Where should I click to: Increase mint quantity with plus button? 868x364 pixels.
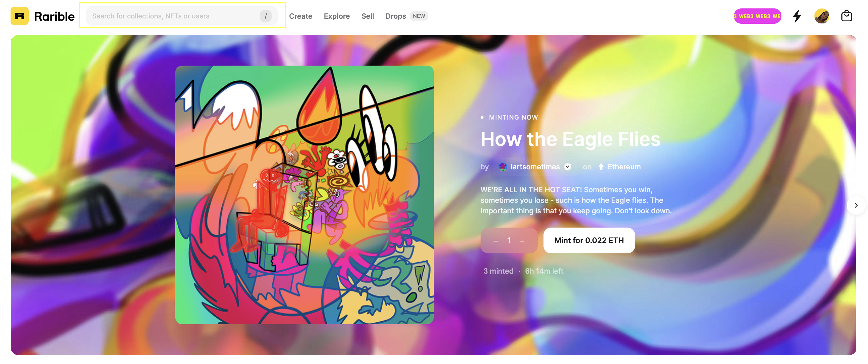point(522,241)
